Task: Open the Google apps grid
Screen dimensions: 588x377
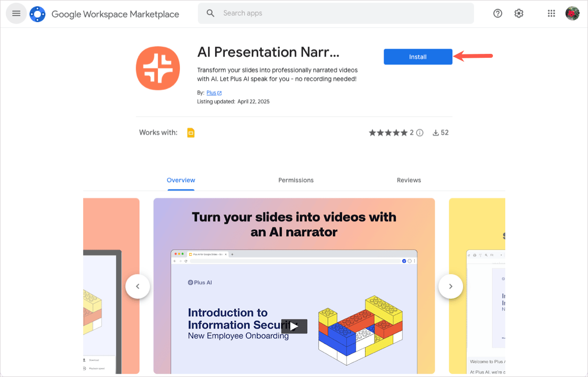Action: pyautogui.click(x=551, y=14)
